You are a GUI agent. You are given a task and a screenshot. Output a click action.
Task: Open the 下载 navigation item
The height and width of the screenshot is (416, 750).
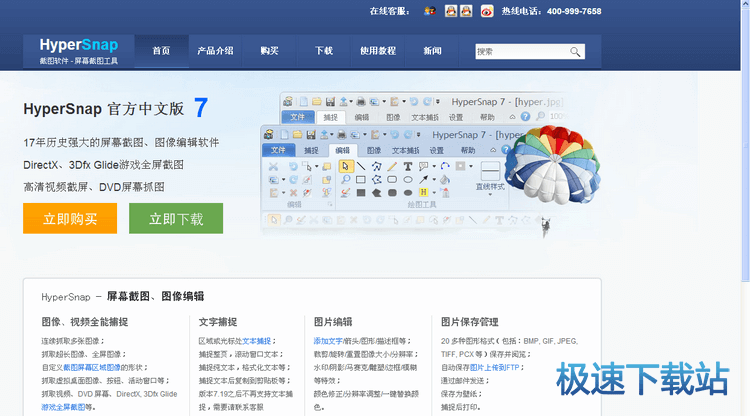(x=324, y=51)
